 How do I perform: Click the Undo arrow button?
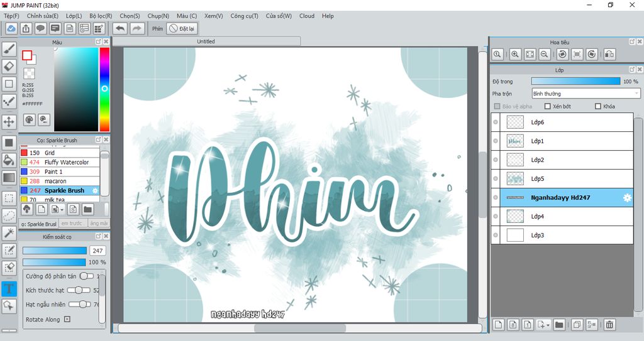pos(120,28)
